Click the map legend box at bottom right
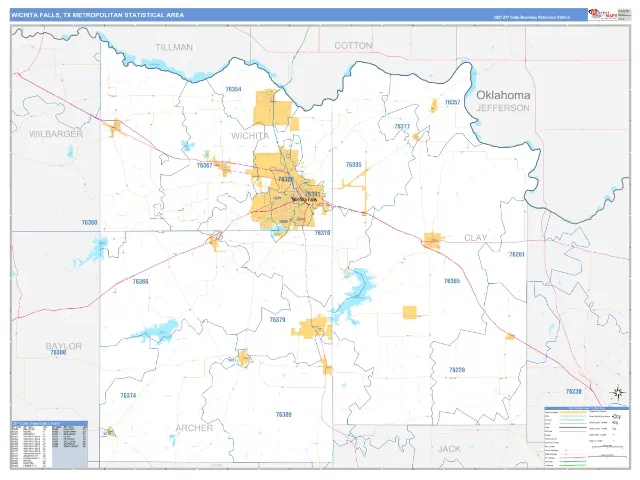The height and width of the screenshot is (480, 640). point(587,437)
